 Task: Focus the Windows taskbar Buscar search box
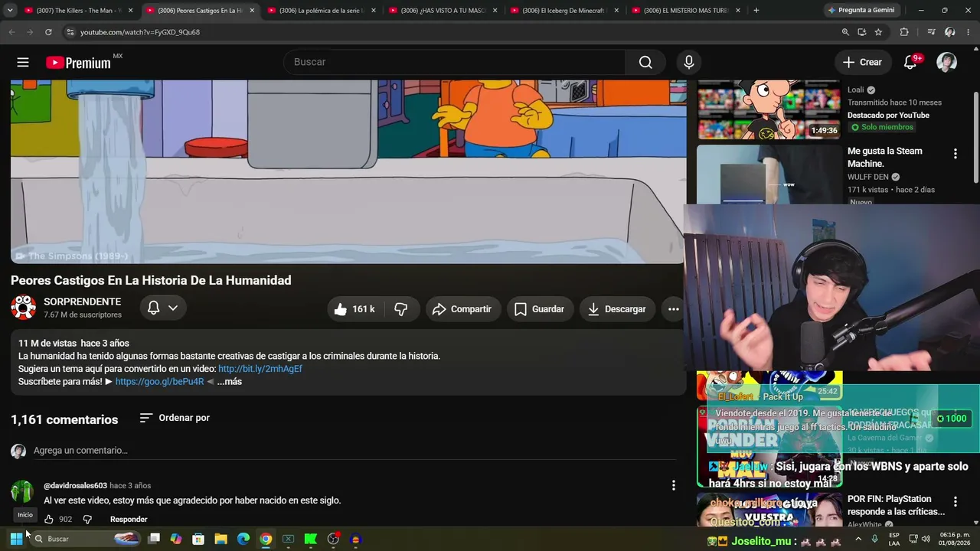[x=86, y=539]
